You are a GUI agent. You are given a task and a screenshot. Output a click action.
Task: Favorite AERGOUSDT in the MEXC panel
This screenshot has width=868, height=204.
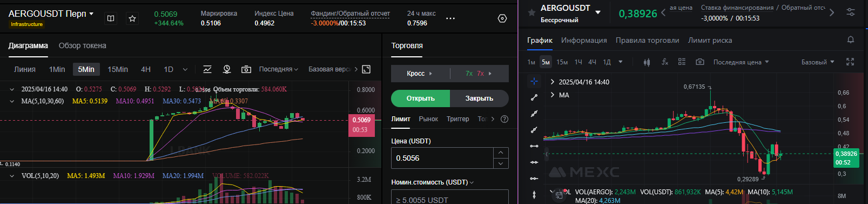pyautogui.click(x=531, y=12)
